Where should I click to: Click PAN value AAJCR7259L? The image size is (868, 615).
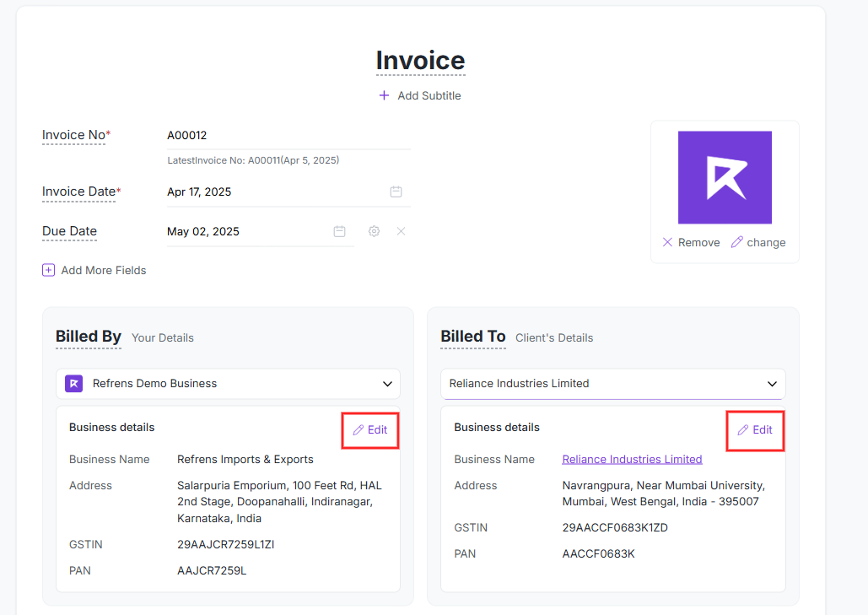212,571
